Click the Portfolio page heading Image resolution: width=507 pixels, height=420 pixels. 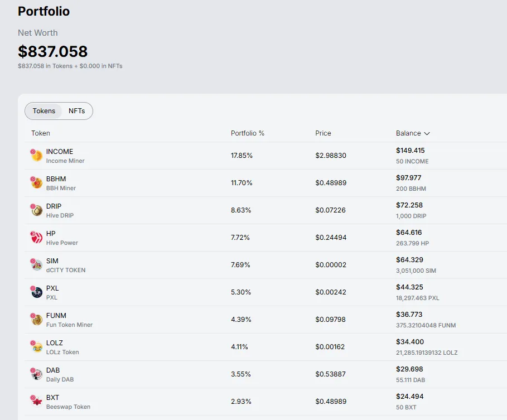pyautogui.click(x=44, y=11)
